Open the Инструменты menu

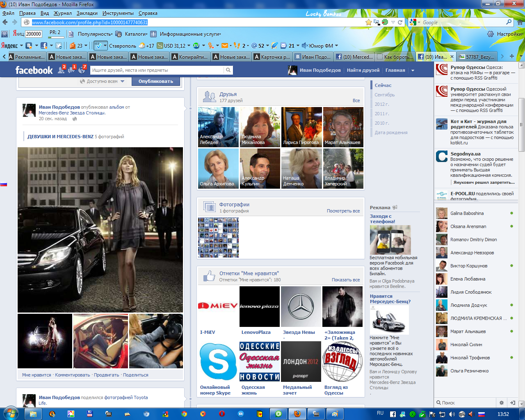(118, 13)
